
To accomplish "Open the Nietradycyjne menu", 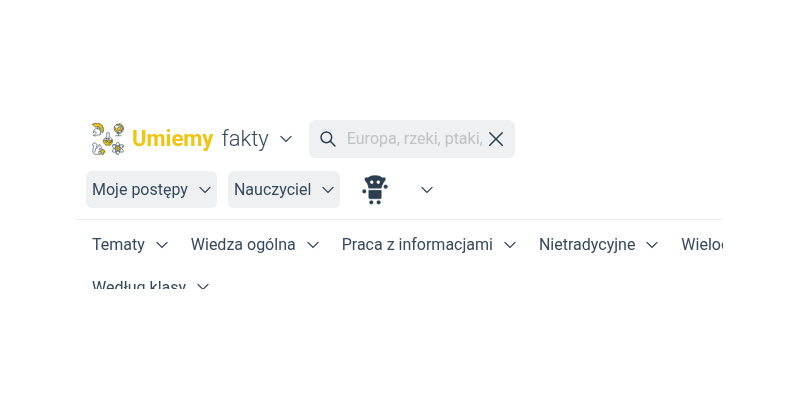I will click(x=587, y=245).
